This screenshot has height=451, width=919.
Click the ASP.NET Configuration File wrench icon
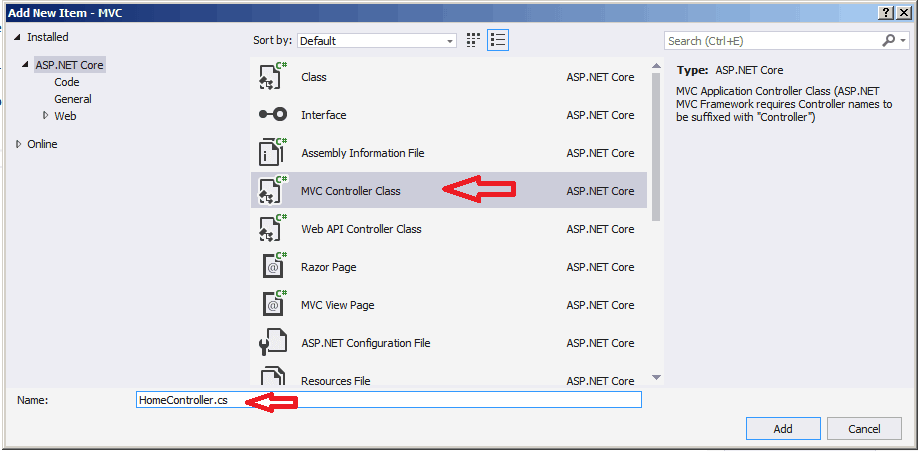click(273, 343)
